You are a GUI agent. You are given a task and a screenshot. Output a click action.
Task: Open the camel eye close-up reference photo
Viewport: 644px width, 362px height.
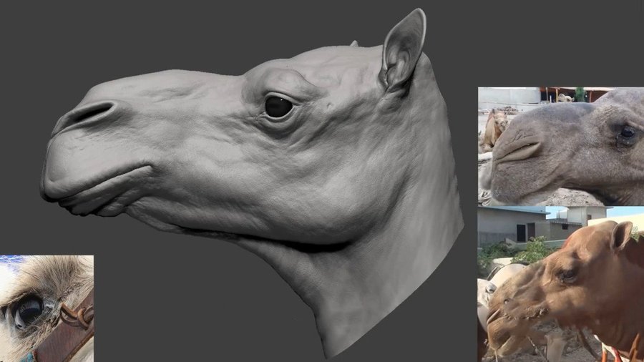click(x=47, y=308)
